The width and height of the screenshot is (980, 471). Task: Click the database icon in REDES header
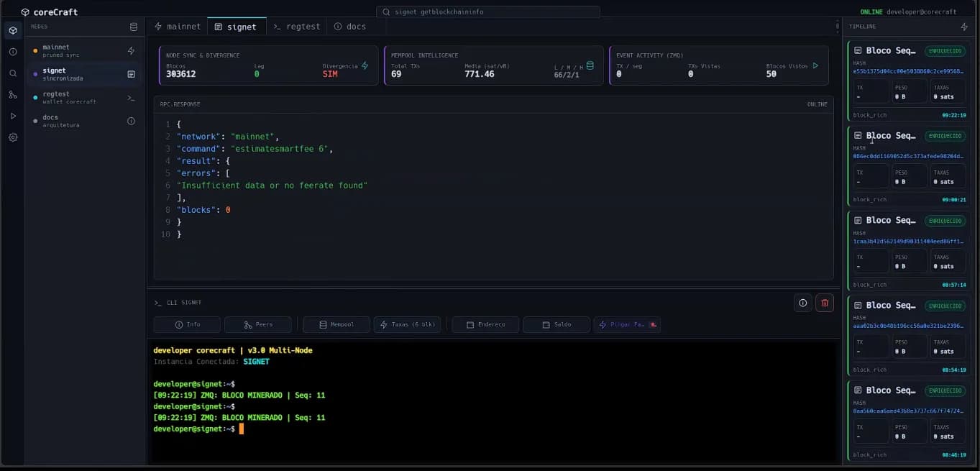(x=133, y=27)
